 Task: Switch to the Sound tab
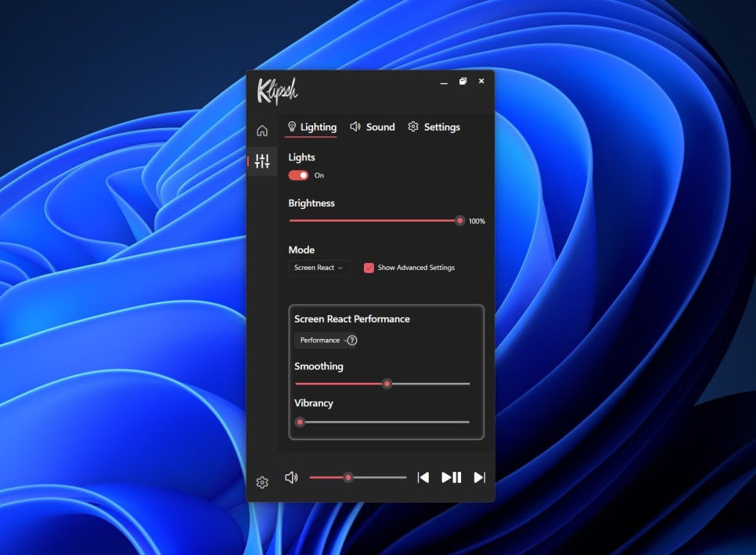[x=373, y=127]
